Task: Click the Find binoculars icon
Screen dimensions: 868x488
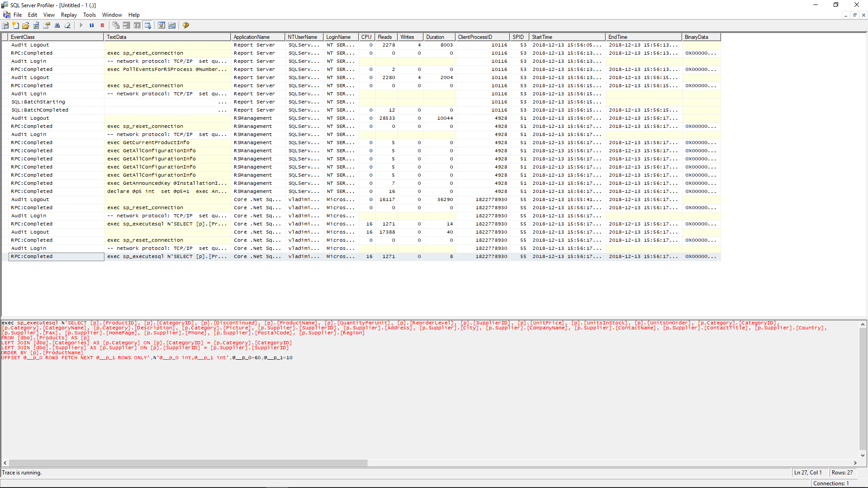Action: tap(57, 25)
